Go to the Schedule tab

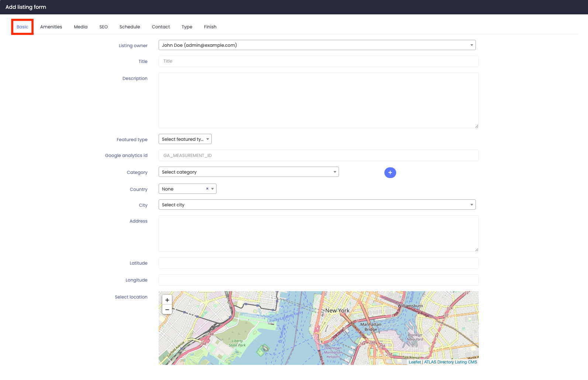130,27
